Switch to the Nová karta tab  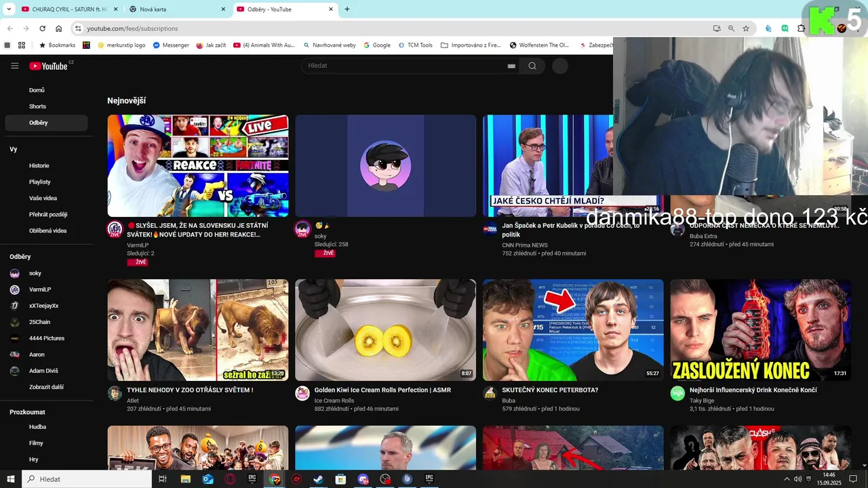[x=178, y=9]
